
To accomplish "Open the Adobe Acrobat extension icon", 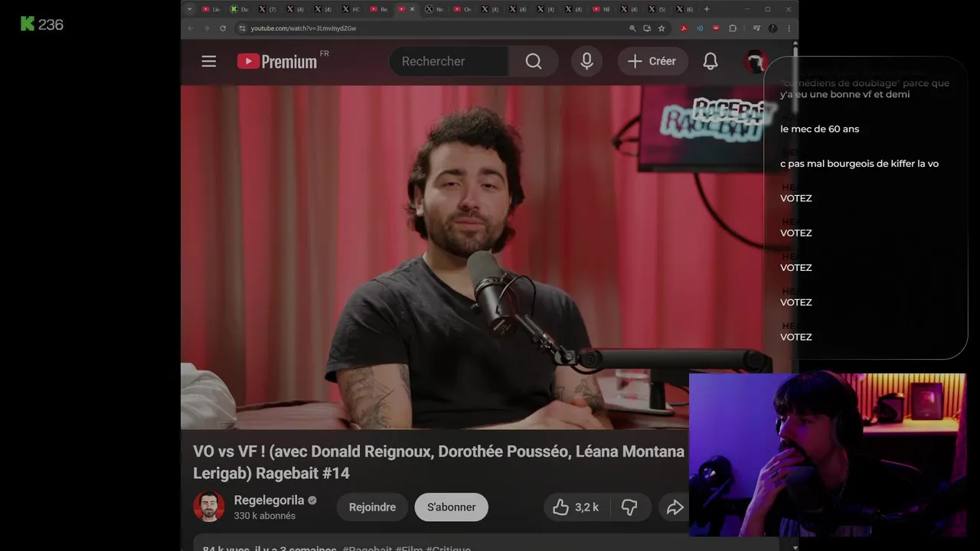I will (x=684, y=28).
